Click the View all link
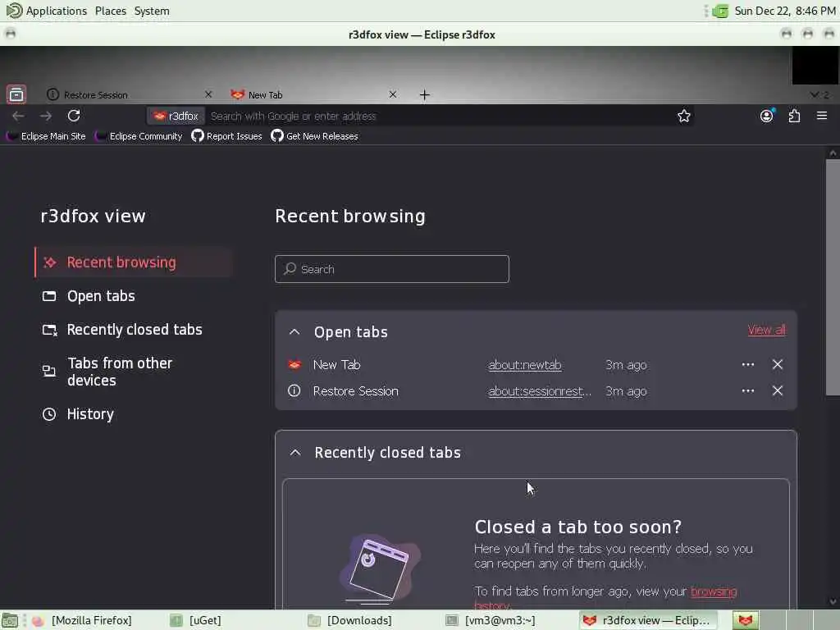The width and height of the screenshot is (840, 630). pos(767,330)
